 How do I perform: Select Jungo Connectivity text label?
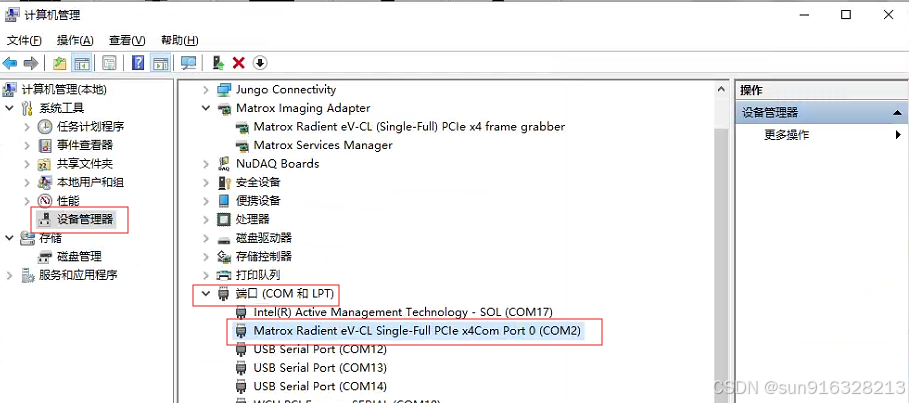[x=286, y=90]
